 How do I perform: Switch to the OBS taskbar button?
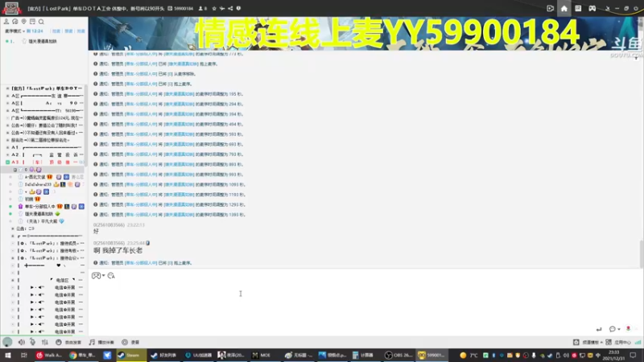398,355
